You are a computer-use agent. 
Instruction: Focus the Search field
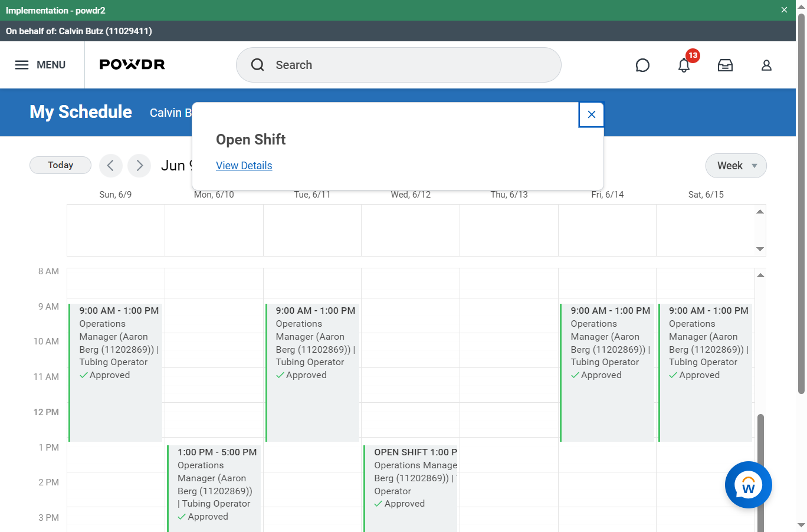399,65
